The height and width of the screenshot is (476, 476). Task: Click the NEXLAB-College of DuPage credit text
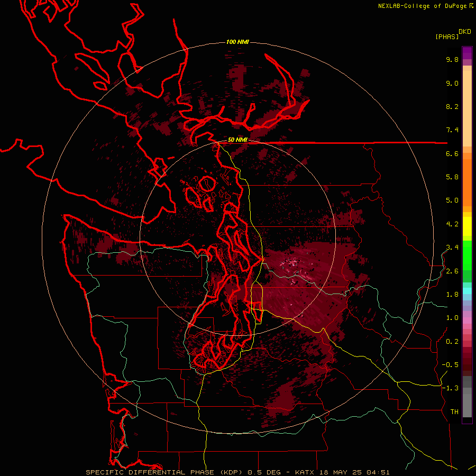[x=423, y=6]
